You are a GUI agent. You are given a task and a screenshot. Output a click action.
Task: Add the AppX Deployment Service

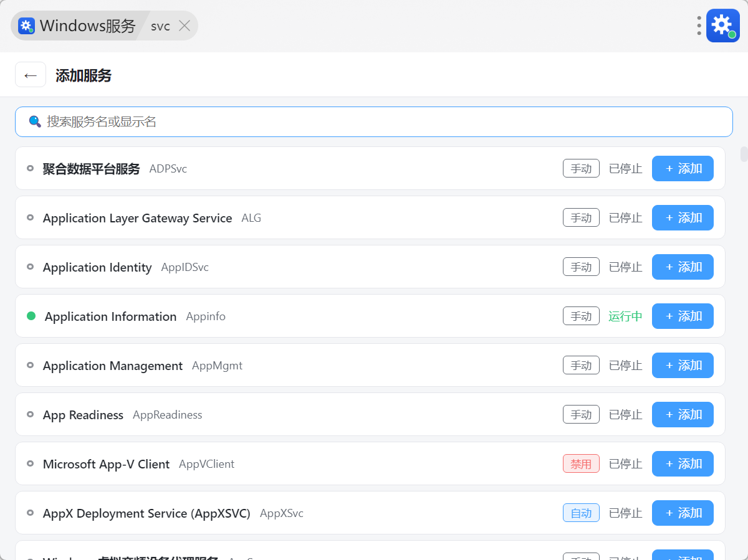click(x=683, y=513)
